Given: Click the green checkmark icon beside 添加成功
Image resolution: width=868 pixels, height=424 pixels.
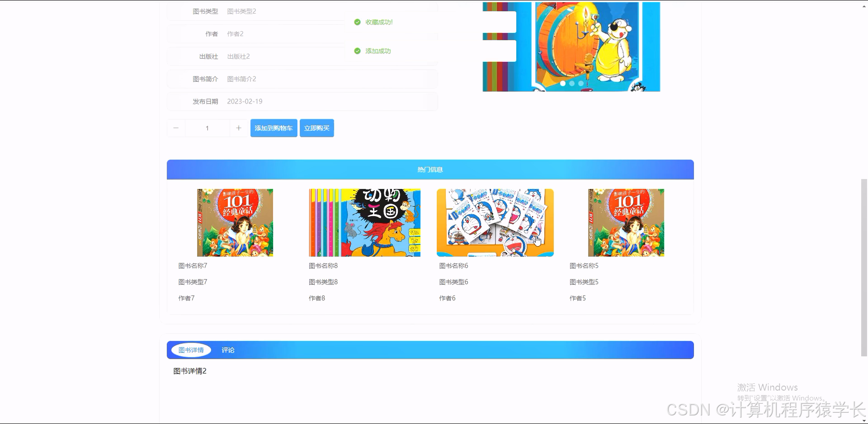Looking at the screenshot, I should [x=357, y=51].
